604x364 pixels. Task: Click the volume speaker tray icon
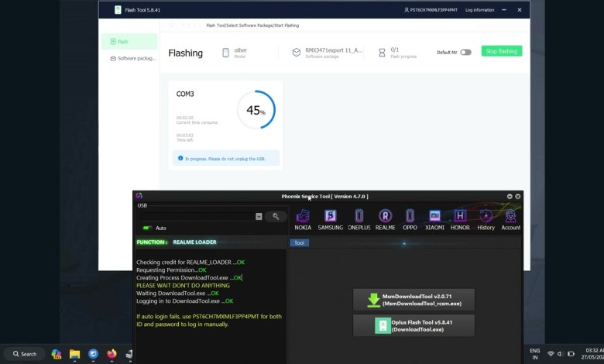click(x=560, y=354)
